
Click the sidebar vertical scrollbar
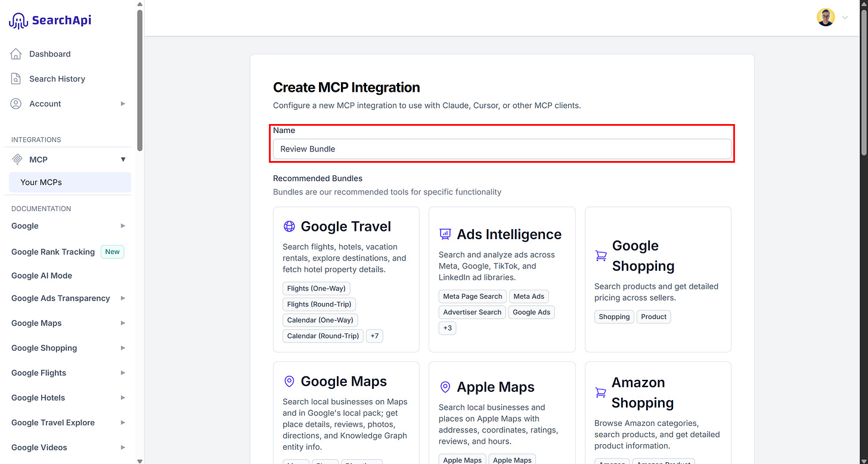click(x=140, y=81)
